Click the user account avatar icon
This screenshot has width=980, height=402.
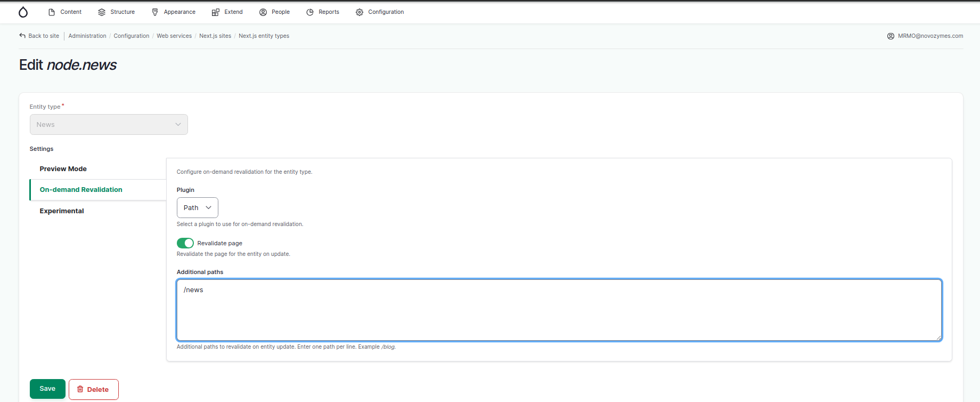tap(891, 36)
